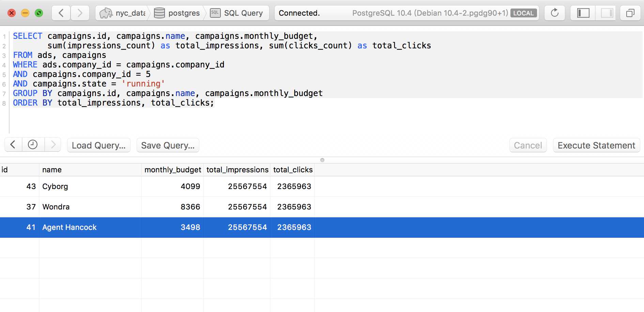The image size is (644, 312).
Task: Click total_clicks cell in Agent Hancock row
Action: (x=292, y=227)
